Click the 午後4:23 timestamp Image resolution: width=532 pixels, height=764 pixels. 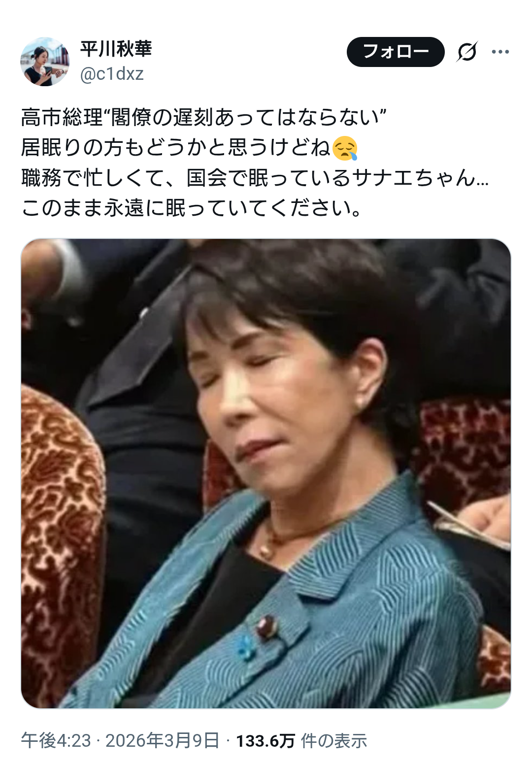(x=56, y=740)
